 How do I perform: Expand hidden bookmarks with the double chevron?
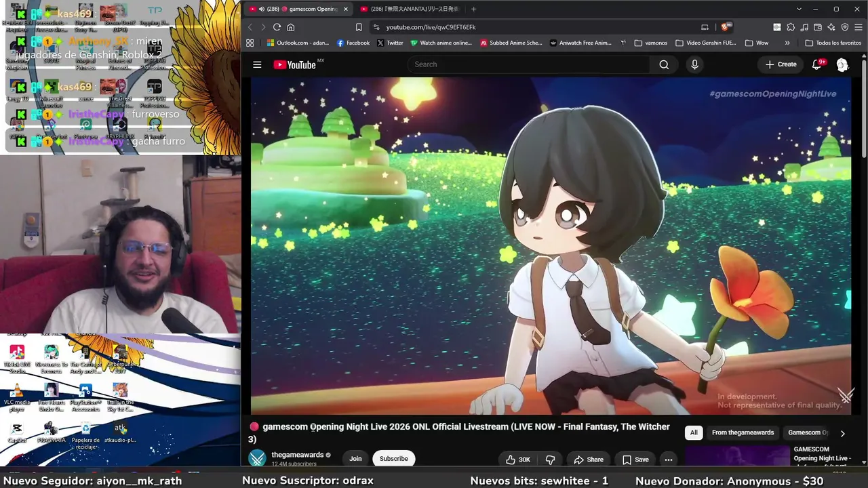click(x=787, y=43)
